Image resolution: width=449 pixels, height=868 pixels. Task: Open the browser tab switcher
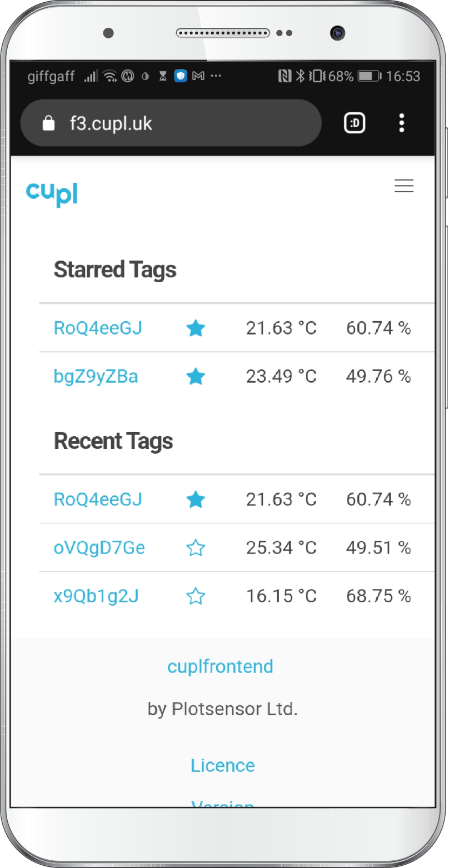(x=355, y=123)
